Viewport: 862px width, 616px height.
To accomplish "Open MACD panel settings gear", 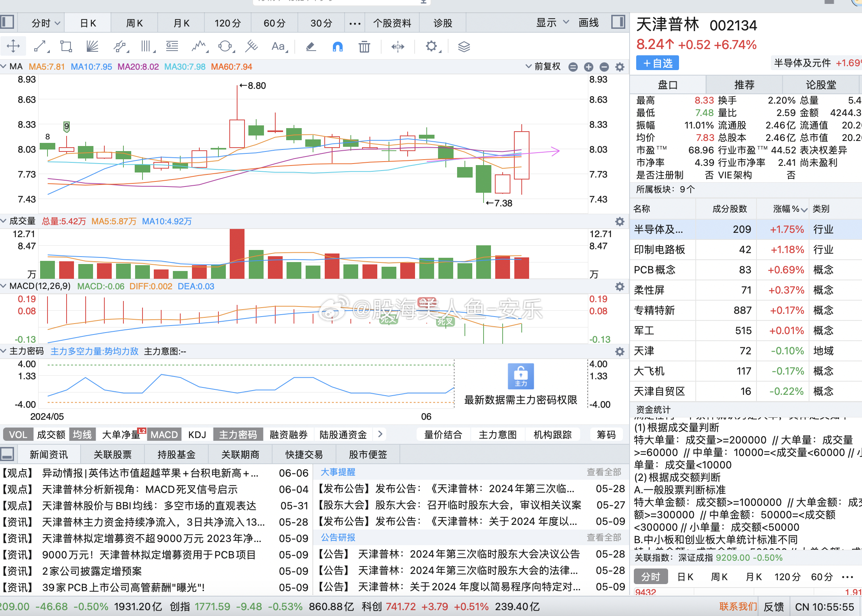I will pos(620,287).
